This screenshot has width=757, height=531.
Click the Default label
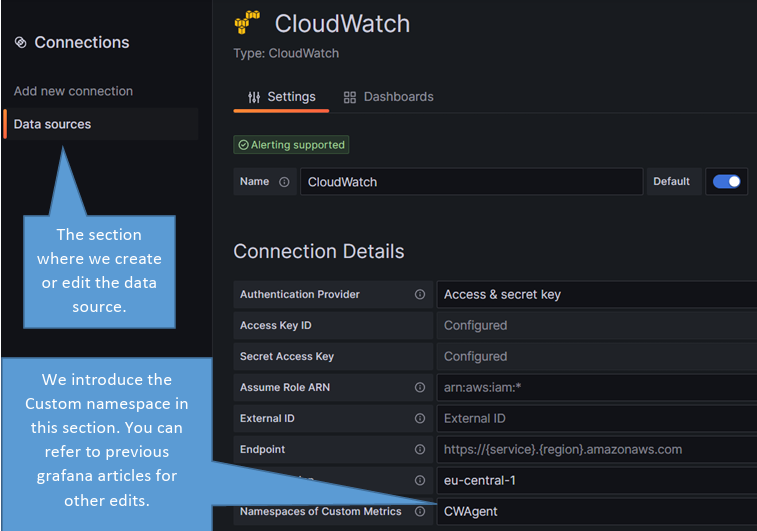671,182
